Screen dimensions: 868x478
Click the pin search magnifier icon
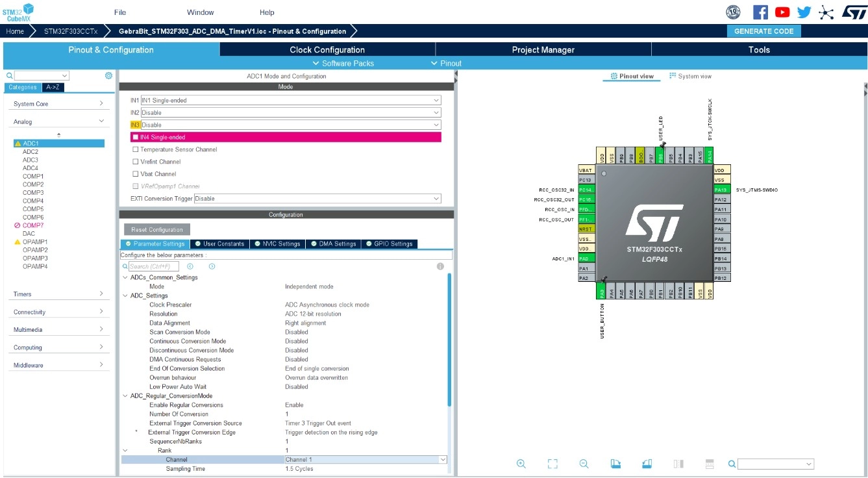coord(732,464)
